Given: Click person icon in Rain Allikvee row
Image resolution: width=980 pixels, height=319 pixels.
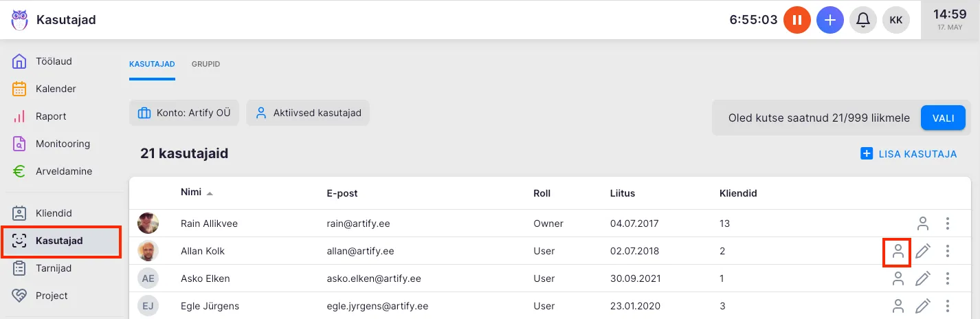Looking at the screenshot, I should pyautogui.click(x=923, y=223).
